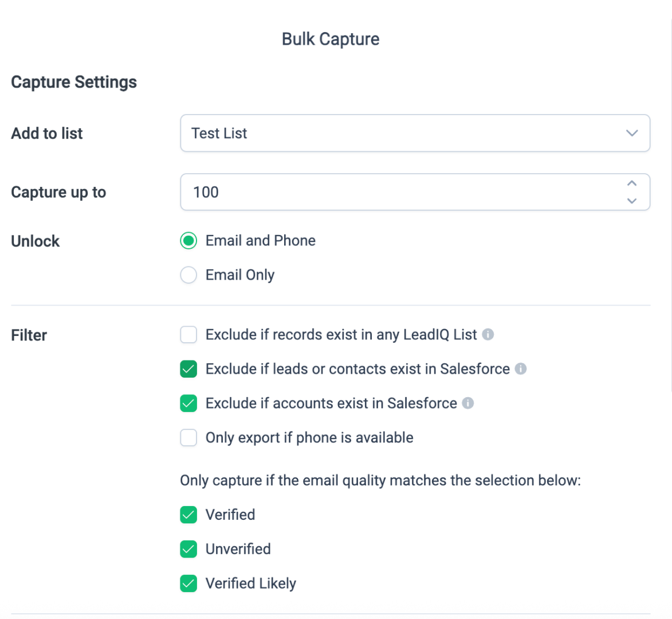Screen dimensions: 672x619
Task: Check Only export if phone is available
Action: tap(188, 438)
